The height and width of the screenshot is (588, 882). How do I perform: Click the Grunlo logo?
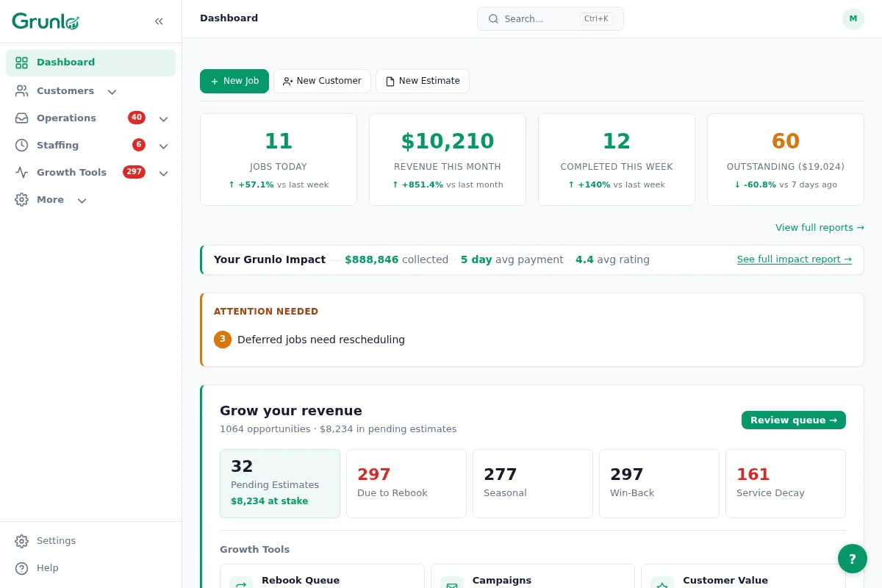coord(46,21)
